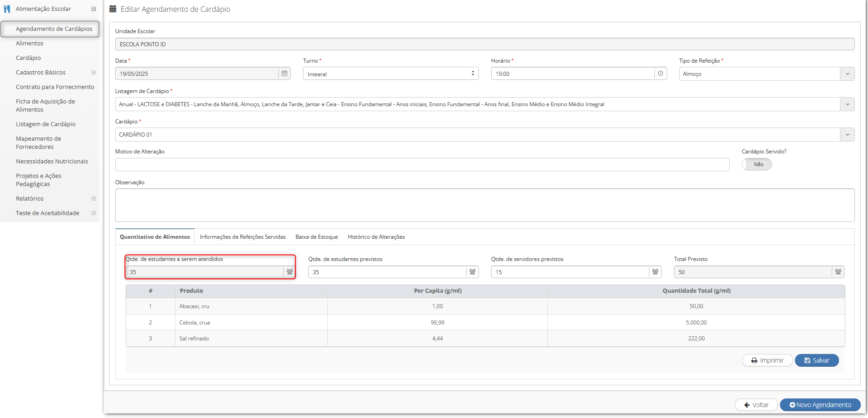Click the 99,99 per capita cell
Screen dimensions: 868x418
(x=438, y=323)
